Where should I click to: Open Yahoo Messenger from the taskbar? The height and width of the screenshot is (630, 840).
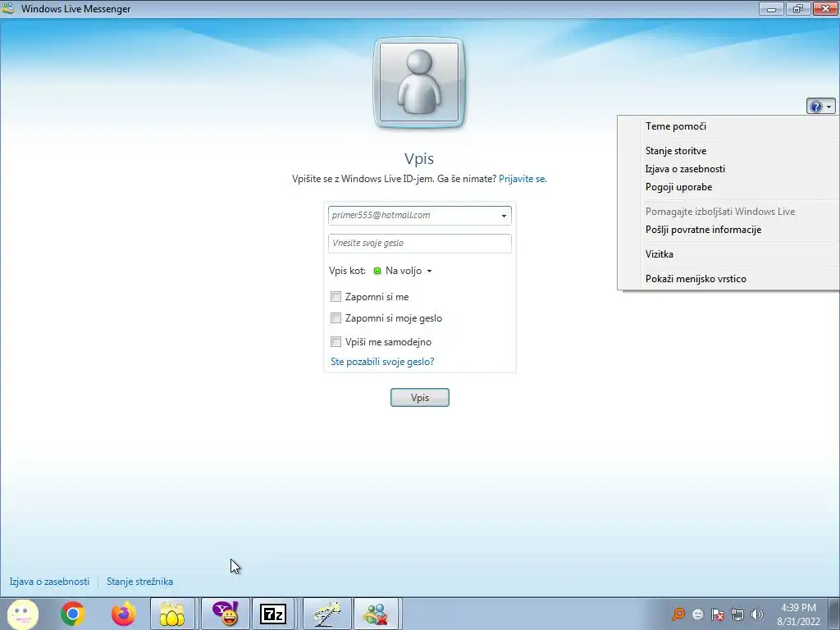226,614
